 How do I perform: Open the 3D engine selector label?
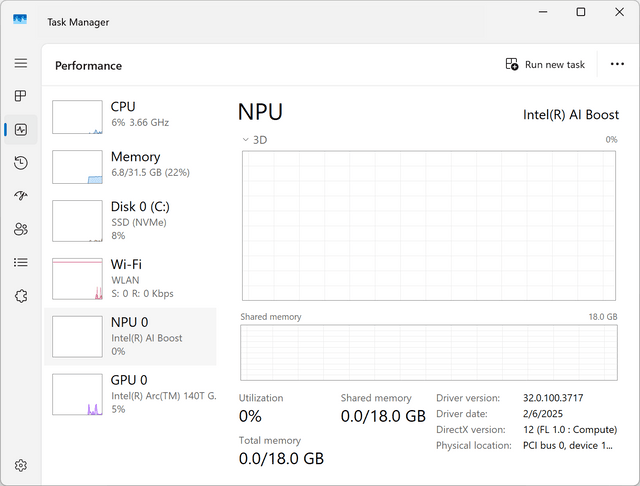pos(260,140)
